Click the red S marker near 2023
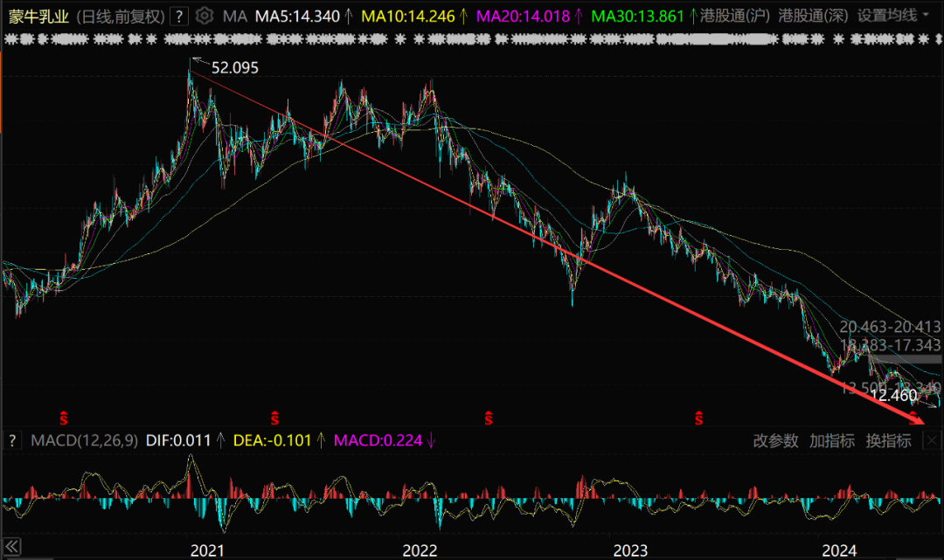Screen dimensions: 944x560 [x=698, y=418]
